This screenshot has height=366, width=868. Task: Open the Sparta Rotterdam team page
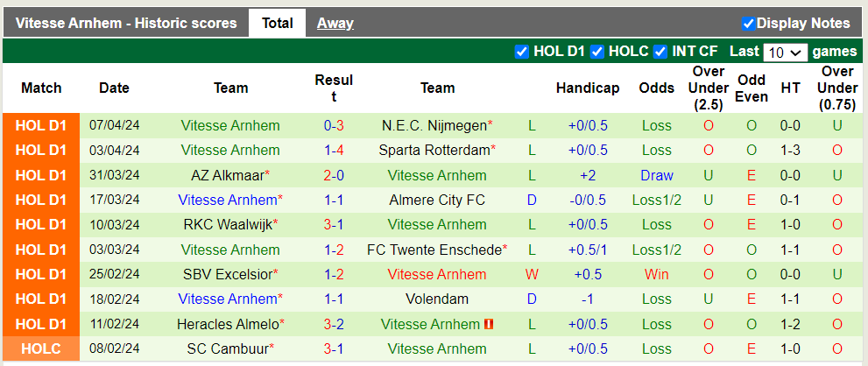pyautogui.click(x=434, y=150)
